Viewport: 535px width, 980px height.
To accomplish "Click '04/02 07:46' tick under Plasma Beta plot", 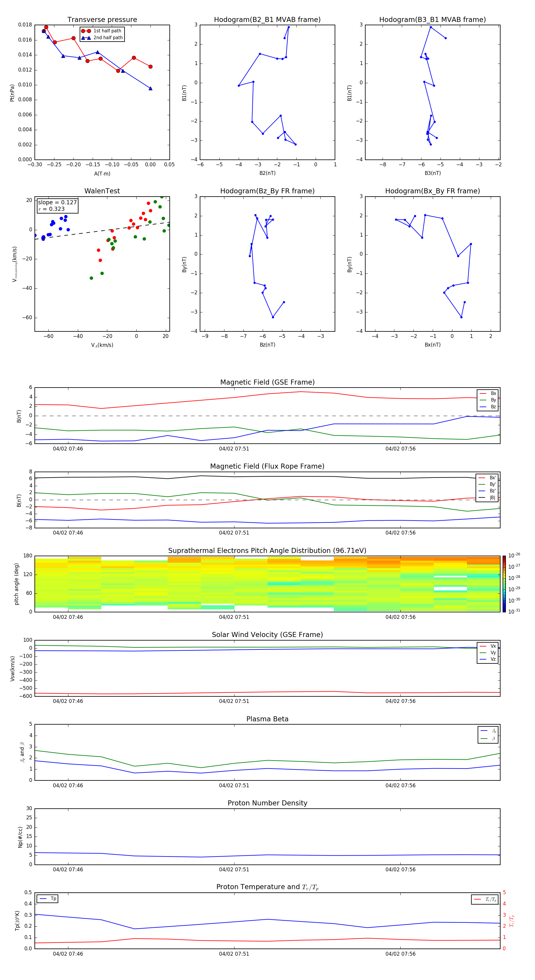I will [68, 785].
